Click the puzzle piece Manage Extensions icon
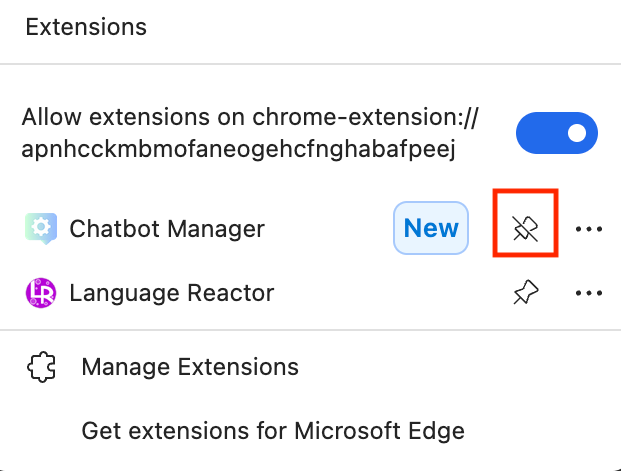This screenshot has height=471, width=621. (x=41, y=367)
